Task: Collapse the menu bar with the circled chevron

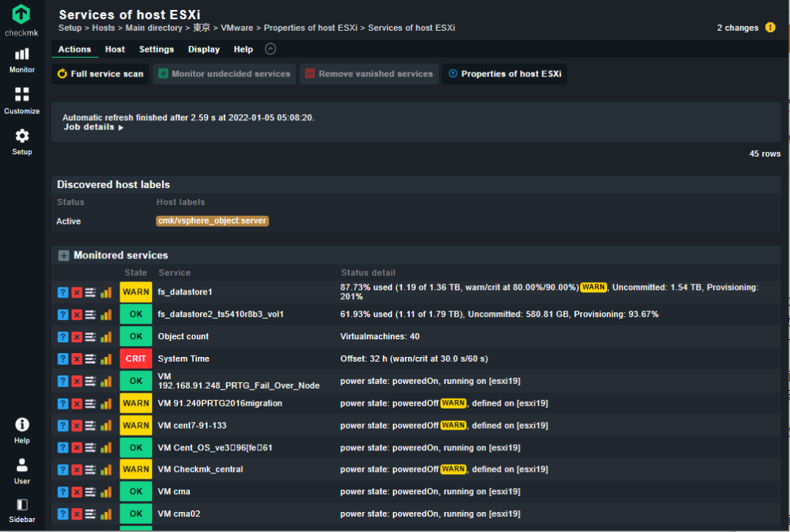Action: tap(271, 49)
